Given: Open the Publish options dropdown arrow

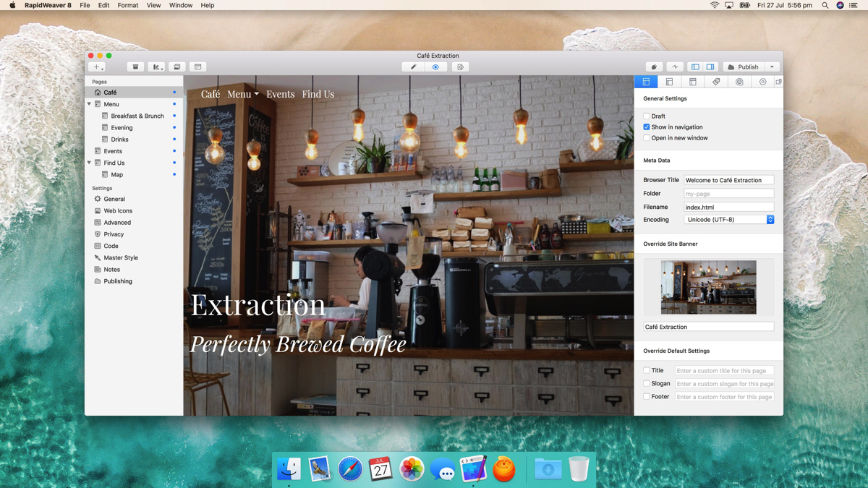Looking at the screenshot, I should tap(772, 67).
